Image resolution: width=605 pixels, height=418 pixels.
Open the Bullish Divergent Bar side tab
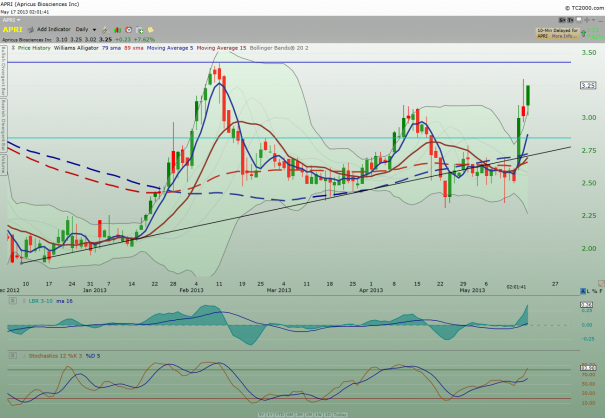(3, 70)
